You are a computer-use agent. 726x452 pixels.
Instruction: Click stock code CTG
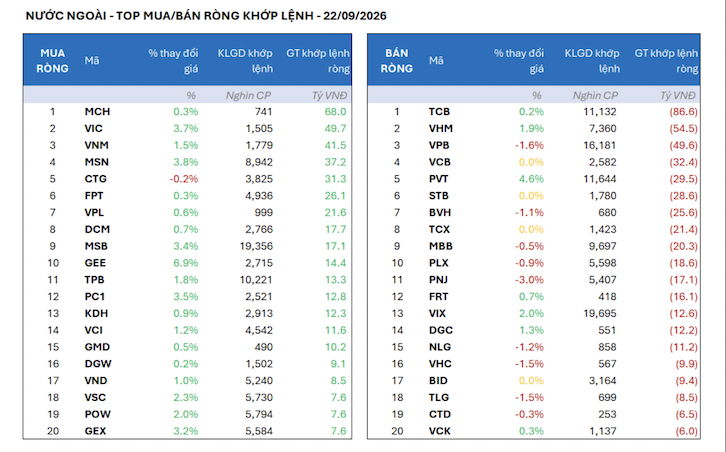[95, 179]
